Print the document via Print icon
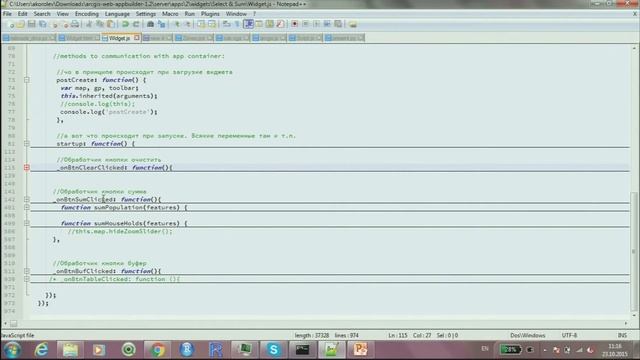 click(x=75, y=24)
